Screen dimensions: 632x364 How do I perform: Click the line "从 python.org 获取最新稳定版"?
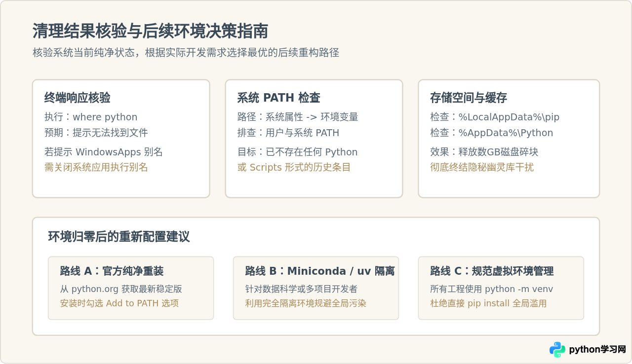point(121,289)
